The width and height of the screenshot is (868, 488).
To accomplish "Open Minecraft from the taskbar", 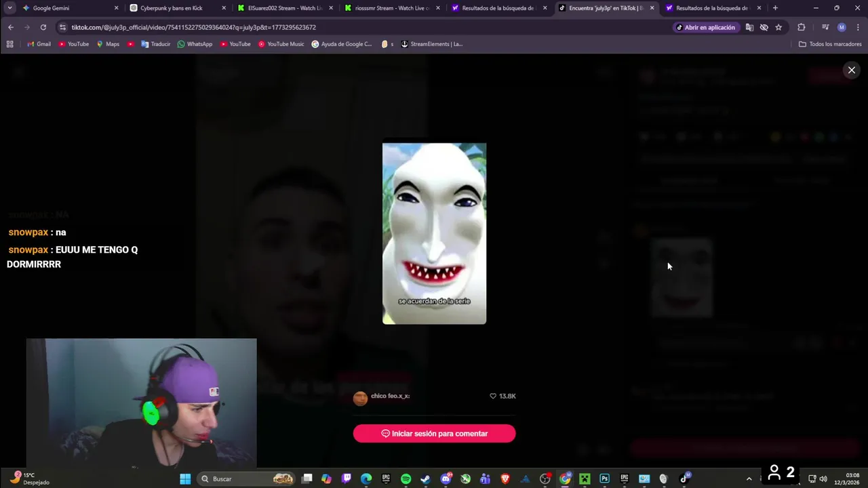I will click(x=585, y=479).
